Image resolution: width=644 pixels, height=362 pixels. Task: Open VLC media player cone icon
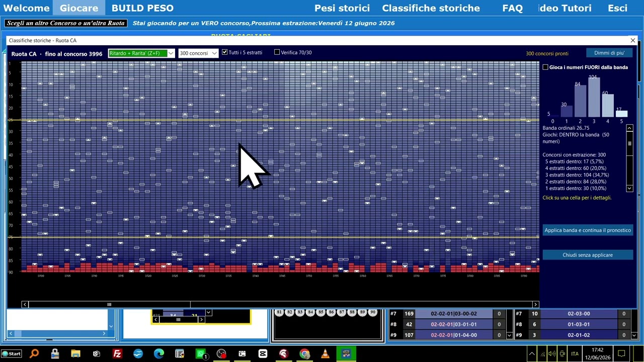click(x=325, y=353)
